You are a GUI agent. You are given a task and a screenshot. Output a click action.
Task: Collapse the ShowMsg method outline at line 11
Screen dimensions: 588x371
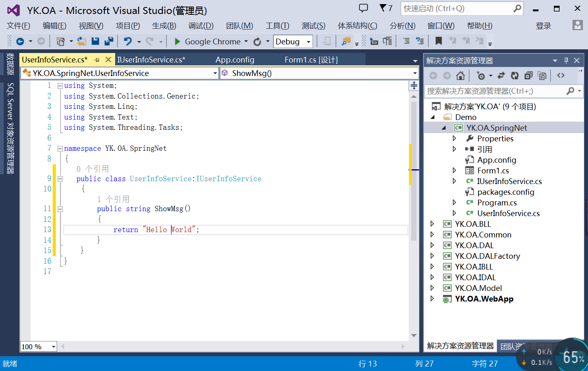click(60, 209)
